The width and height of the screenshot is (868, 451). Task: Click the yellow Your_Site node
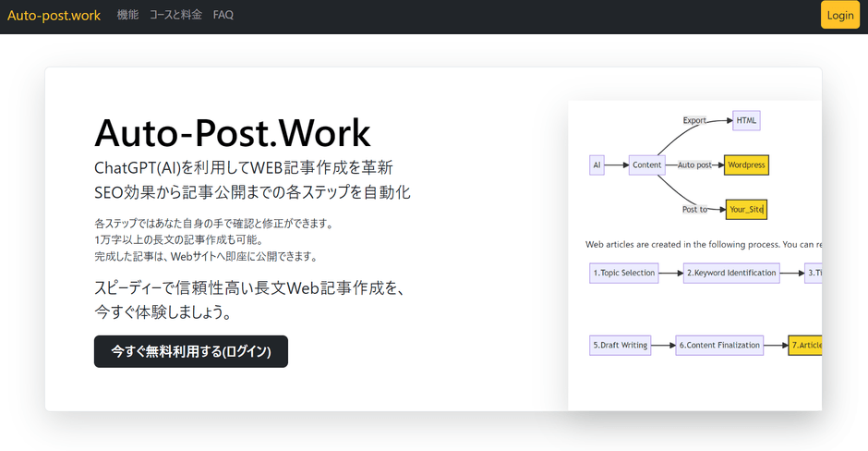pyautogui.click(x=746, y=210)
